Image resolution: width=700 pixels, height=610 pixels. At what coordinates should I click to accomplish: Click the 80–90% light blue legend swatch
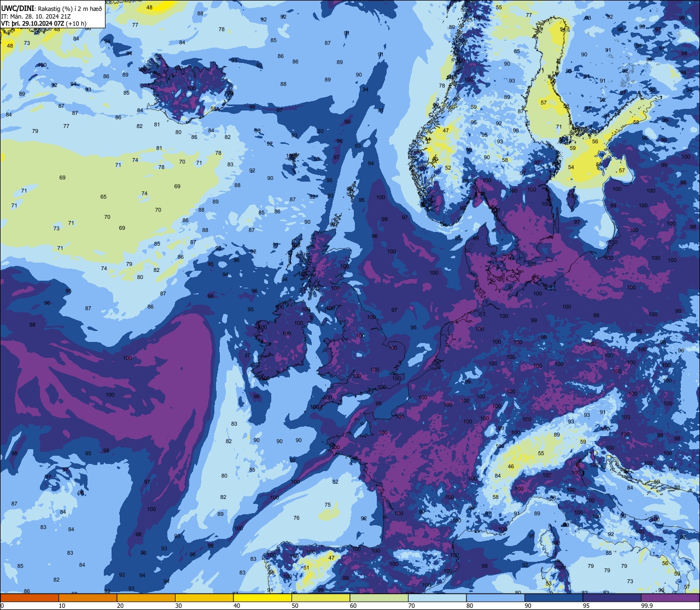coord(495,597)
